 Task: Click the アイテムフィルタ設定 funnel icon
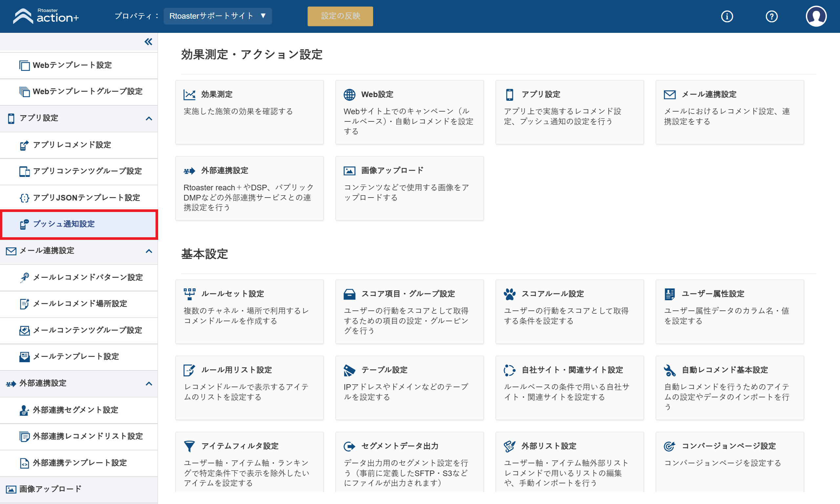189,446
